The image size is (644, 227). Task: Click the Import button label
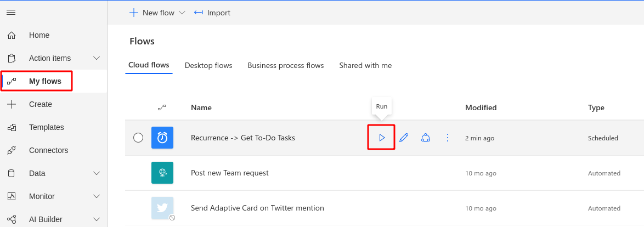[218, 13]
